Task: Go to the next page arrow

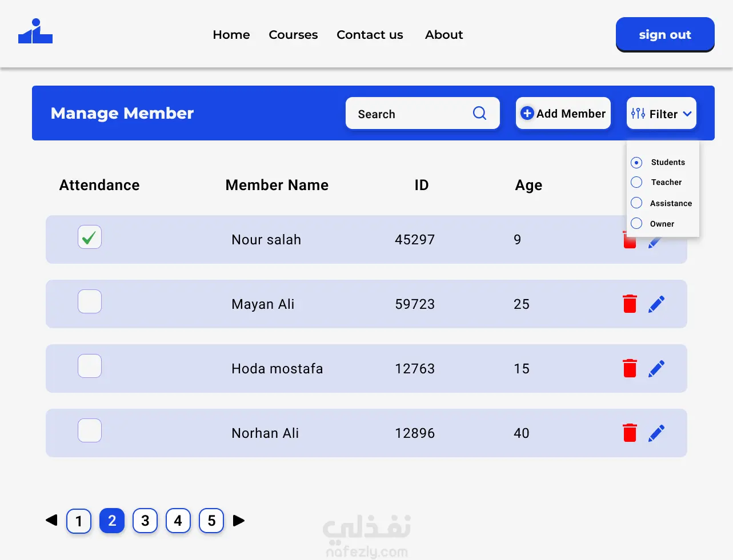Action: click(239, 521)
